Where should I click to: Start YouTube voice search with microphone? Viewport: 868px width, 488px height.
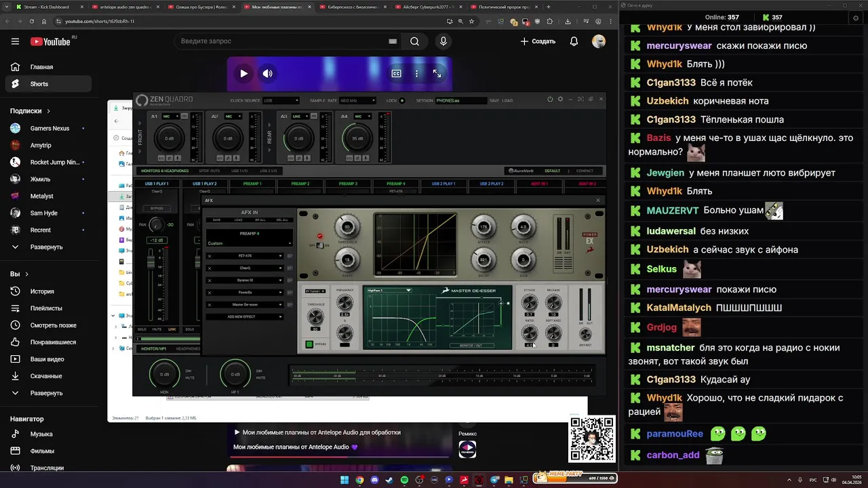pyautogui.click(x=443, y=41)
